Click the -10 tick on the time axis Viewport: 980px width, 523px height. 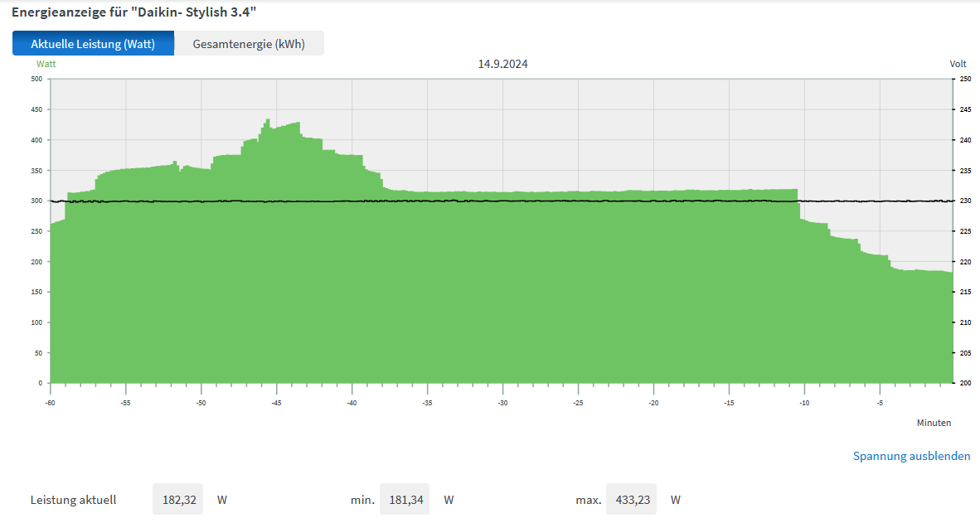tap(804, 403)
